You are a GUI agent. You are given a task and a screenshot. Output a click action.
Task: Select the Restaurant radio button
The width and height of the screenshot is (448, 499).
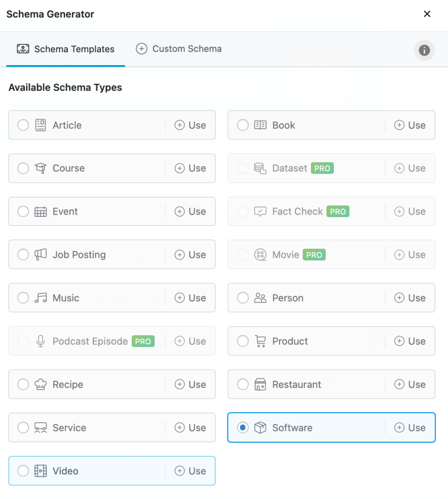[243, 384]
